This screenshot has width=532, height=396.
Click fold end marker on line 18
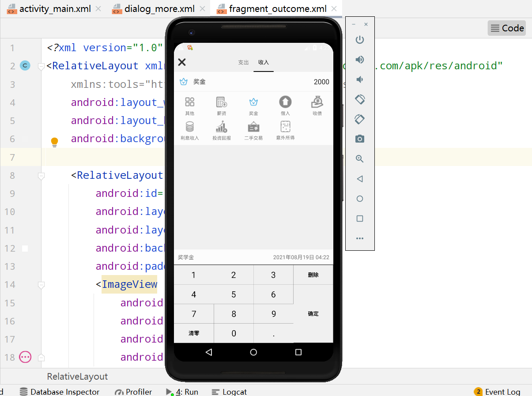41,357
